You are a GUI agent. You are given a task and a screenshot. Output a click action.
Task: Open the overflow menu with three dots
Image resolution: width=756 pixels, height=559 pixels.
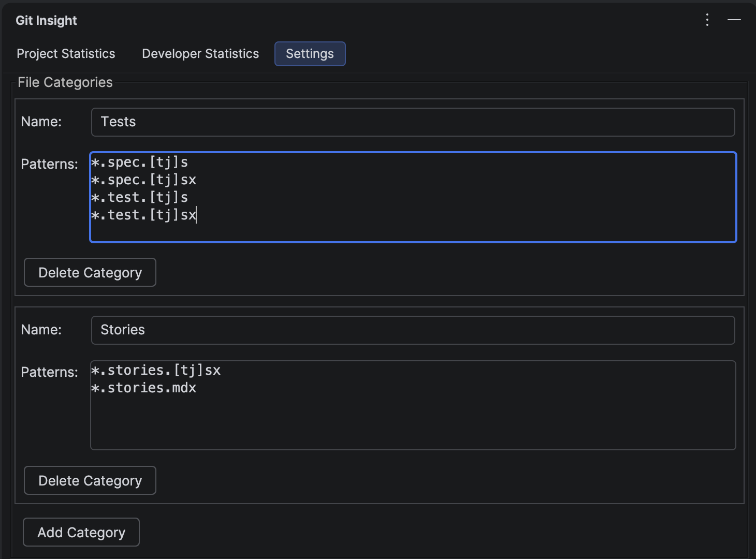pos(707,20)
